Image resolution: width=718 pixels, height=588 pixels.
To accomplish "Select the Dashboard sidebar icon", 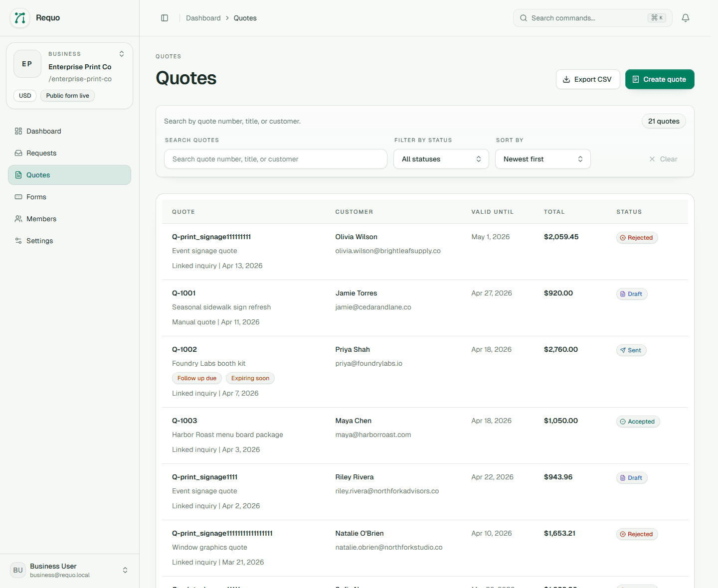I will tap(17, 131).
